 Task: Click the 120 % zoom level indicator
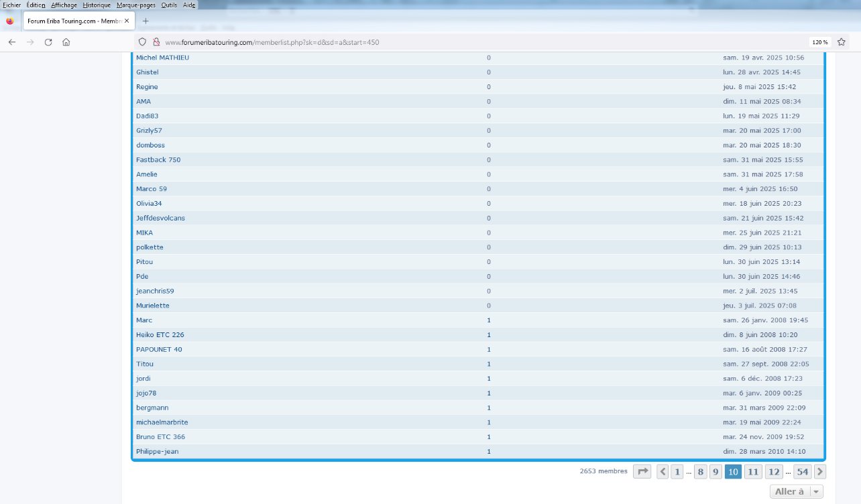coord(819,42)
